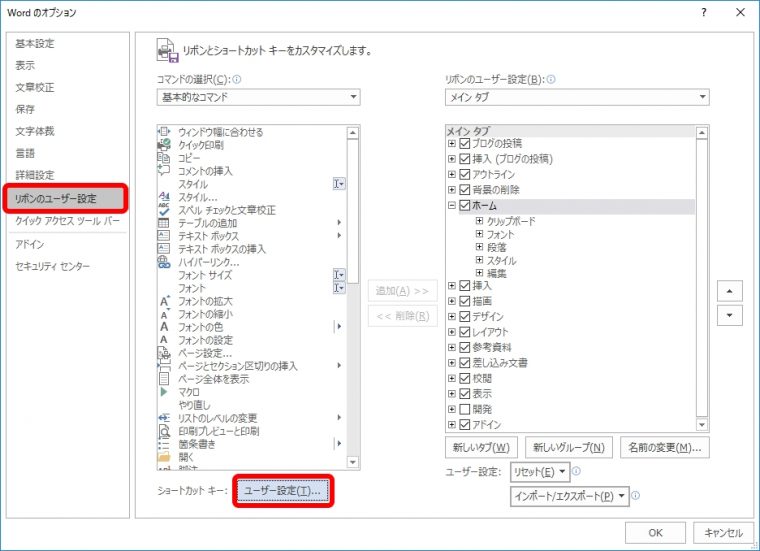This screenshot has width=760, height=551.
Task: Expand the 差し込み文書 tab node
Action: [x=452, y=363]
